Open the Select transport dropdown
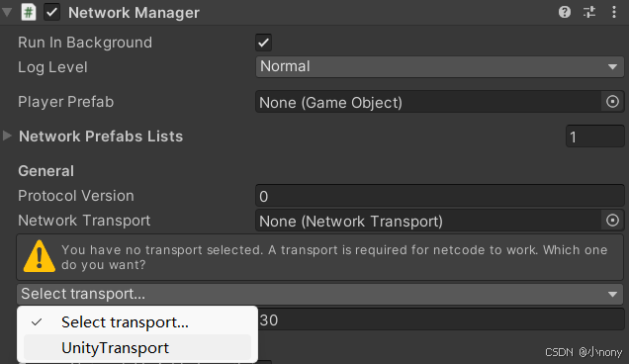 (320, 294)
